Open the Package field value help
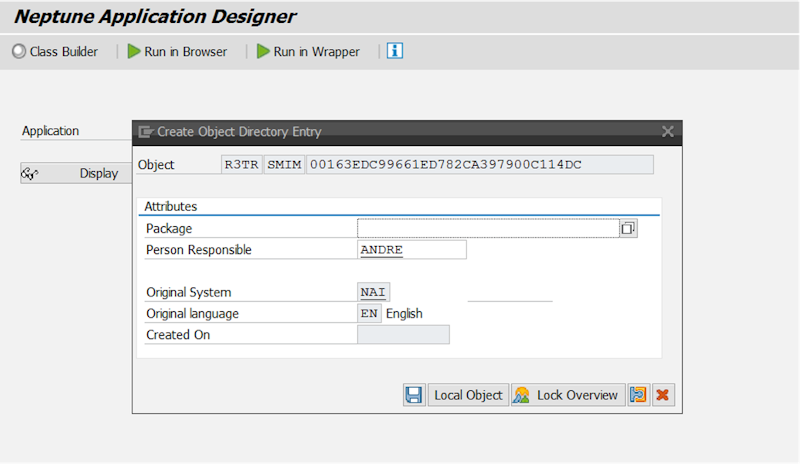 click(x=628, y=228)
